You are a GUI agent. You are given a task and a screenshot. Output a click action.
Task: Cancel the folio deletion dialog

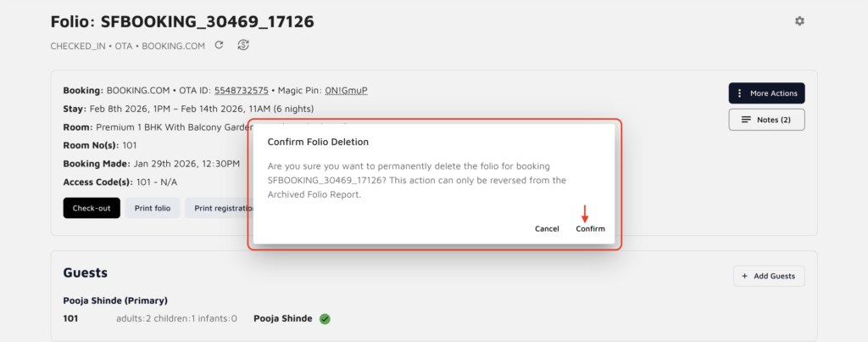(547, 229)
